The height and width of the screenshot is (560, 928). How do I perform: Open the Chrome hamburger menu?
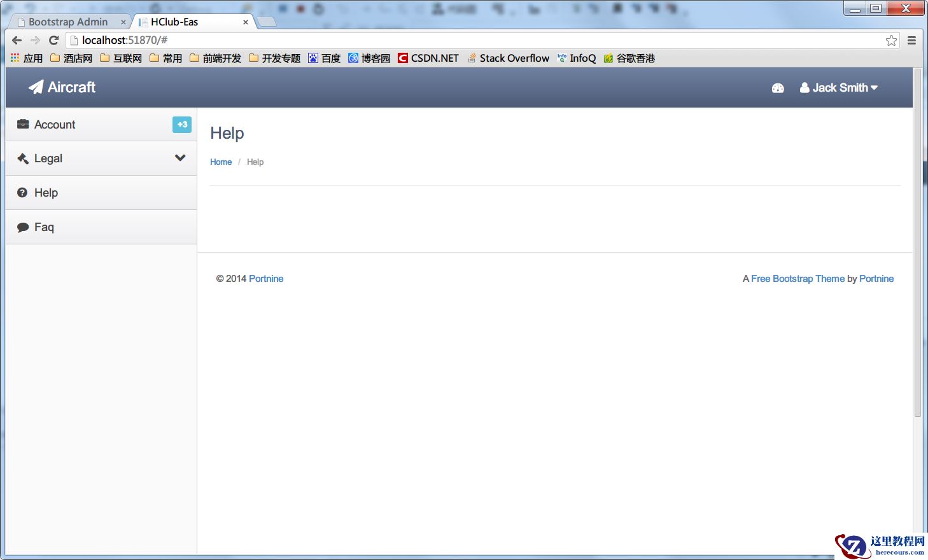coord(911,39)
